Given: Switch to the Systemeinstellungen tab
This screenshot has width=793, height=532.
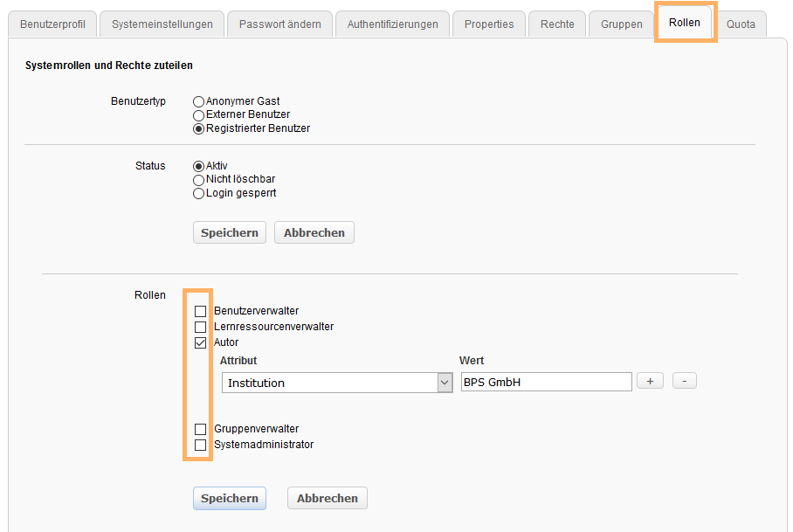Looking at the screenshot, I should click(x=162, y=24).
